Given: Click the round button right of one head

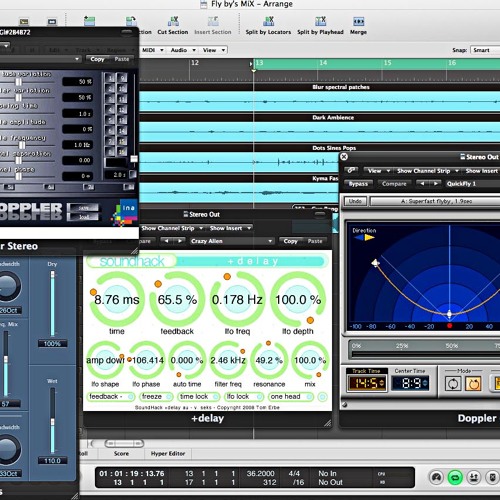Looking at the screenshot, I should coord(322,397).
